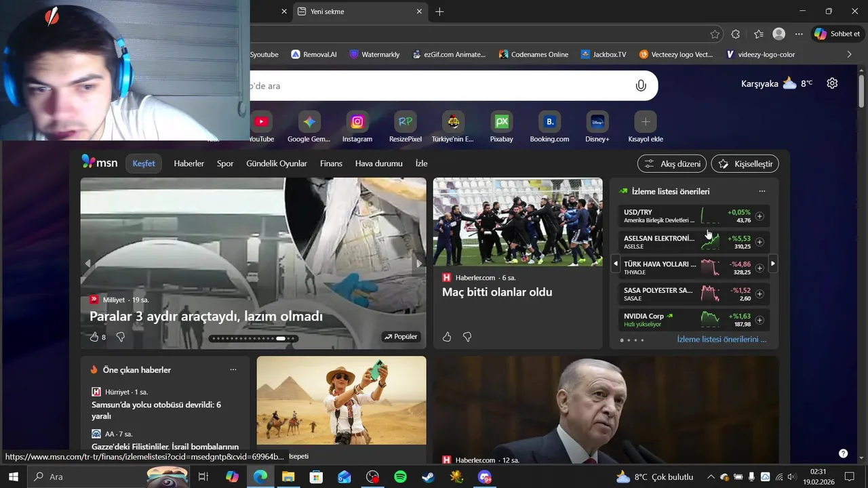Like the Maç bitti olanlar oldu article
The width and height of the screenshot is (868, 488).
tap(447, 337)
